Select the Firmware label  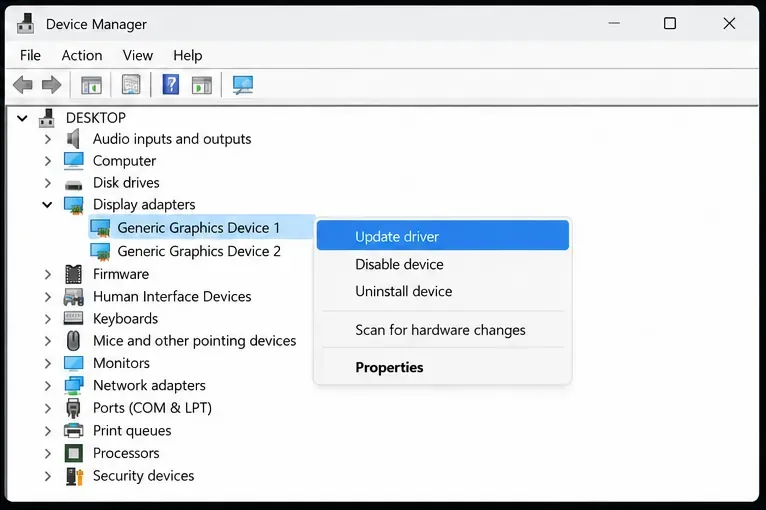pos(121,275)
